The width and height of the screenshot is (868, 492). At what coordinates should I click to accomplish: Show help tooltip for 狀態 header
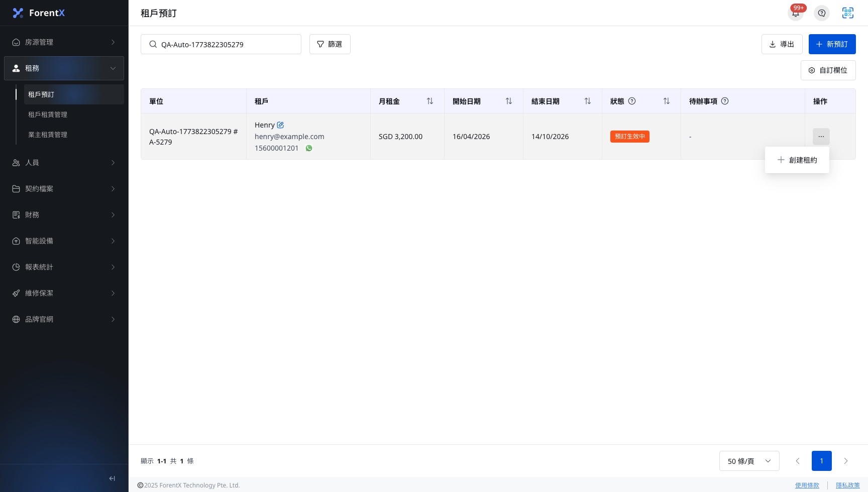[x=632, y=101]
